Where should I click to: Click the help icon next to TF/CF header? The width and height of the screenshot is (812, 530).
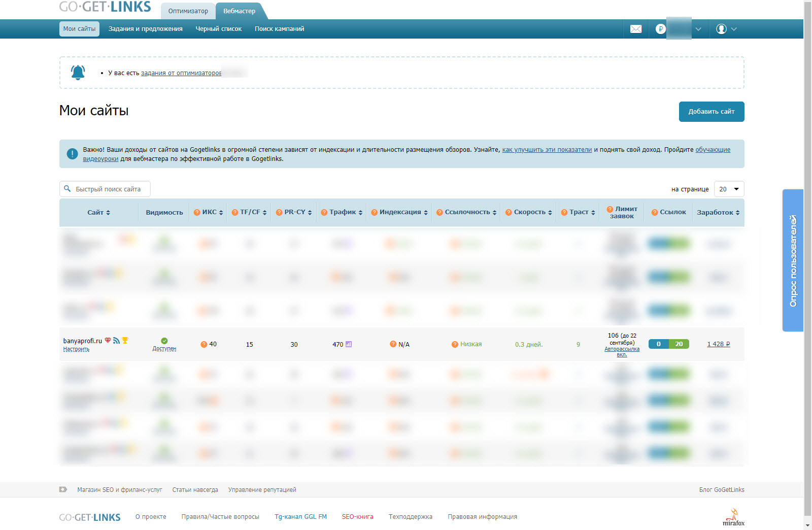235,212
